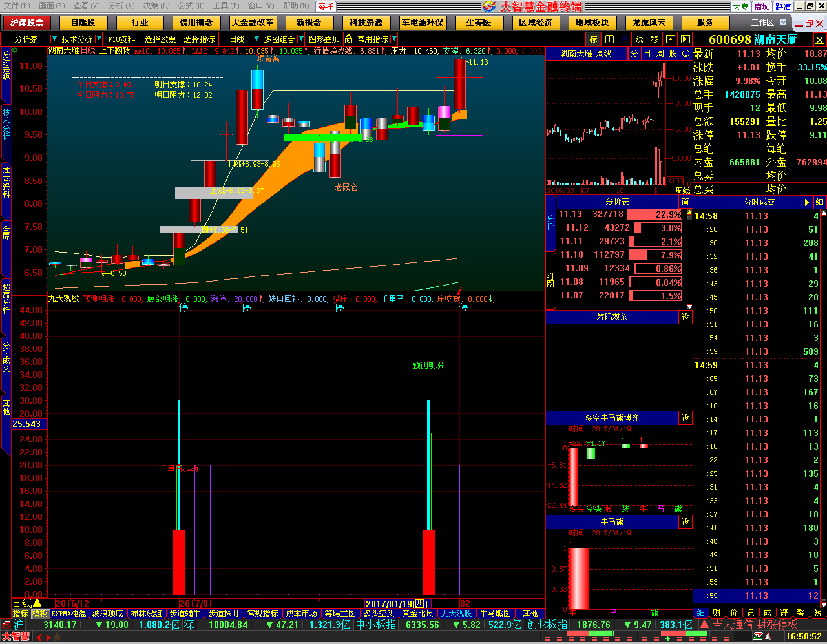Click 商城 link in title bar
Image resolution: width=827 pixels, height=644 pixels.
[762, 6]
